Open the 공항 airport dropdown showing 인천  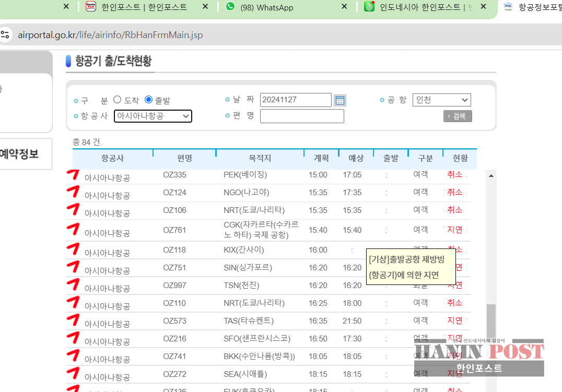pos(441,100)
